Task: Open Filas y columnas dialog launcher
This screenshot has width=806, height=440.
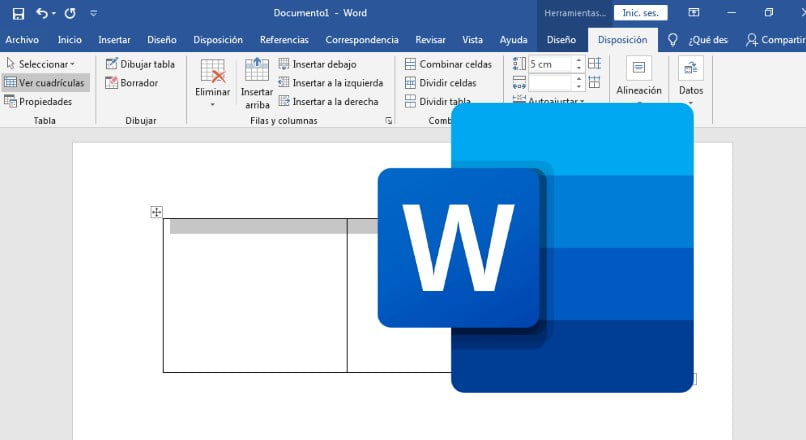Action: coord(389,120)
